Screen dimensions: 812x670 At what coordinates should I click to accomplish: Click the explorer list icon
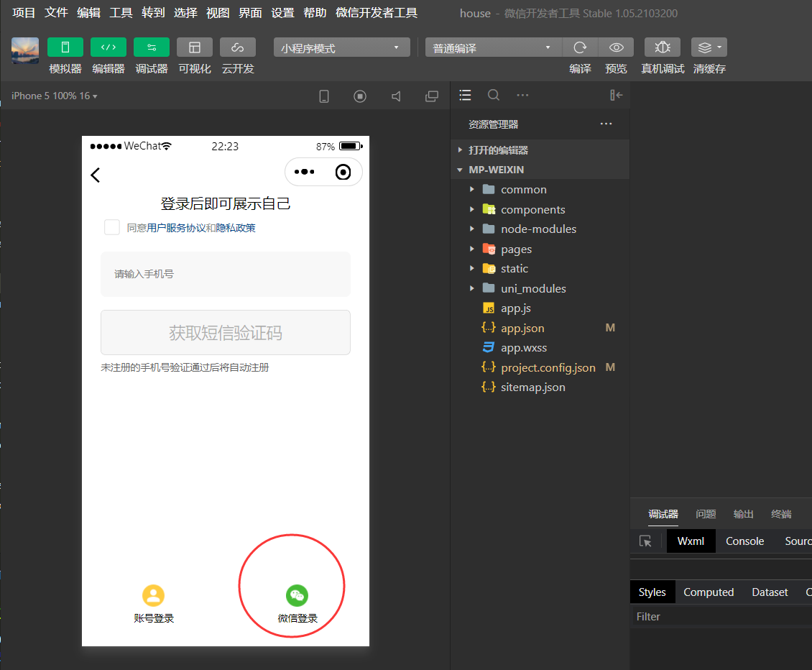click(465, 95)
